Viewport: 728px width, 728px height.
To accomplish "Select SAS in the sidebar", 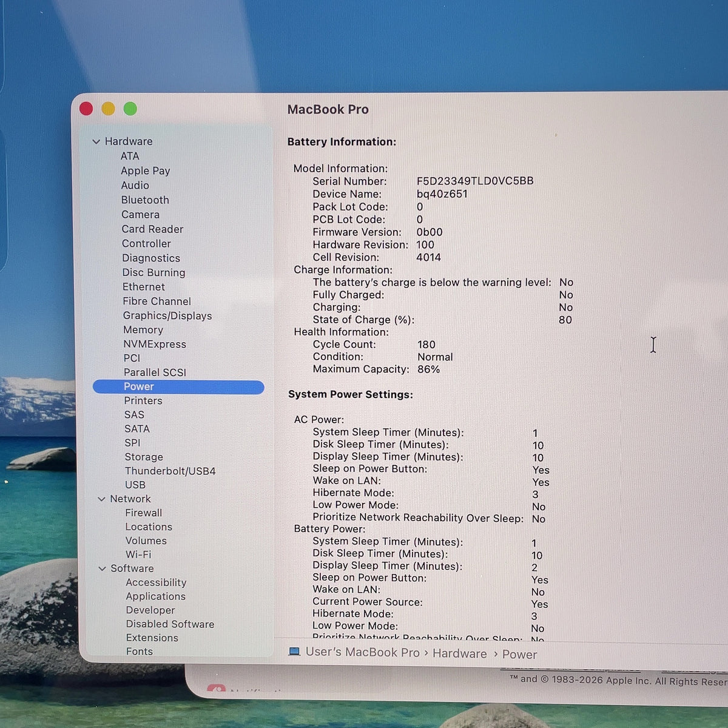I will tap(134, 414).
